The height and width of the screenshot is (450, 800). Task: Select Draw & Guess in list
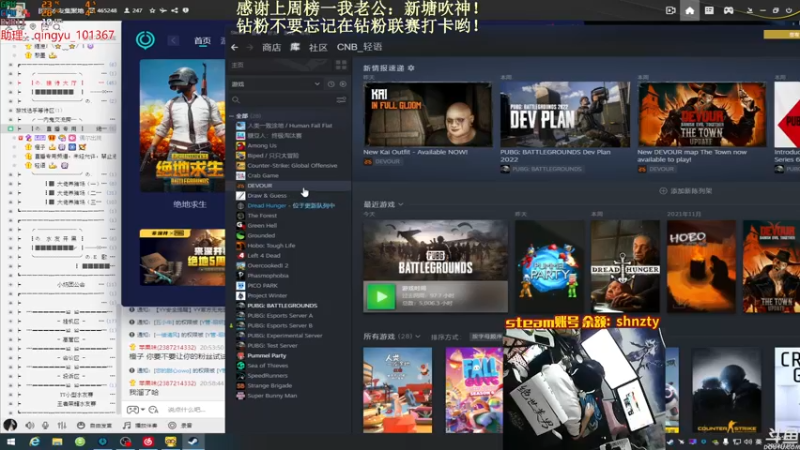click(267, 195)
